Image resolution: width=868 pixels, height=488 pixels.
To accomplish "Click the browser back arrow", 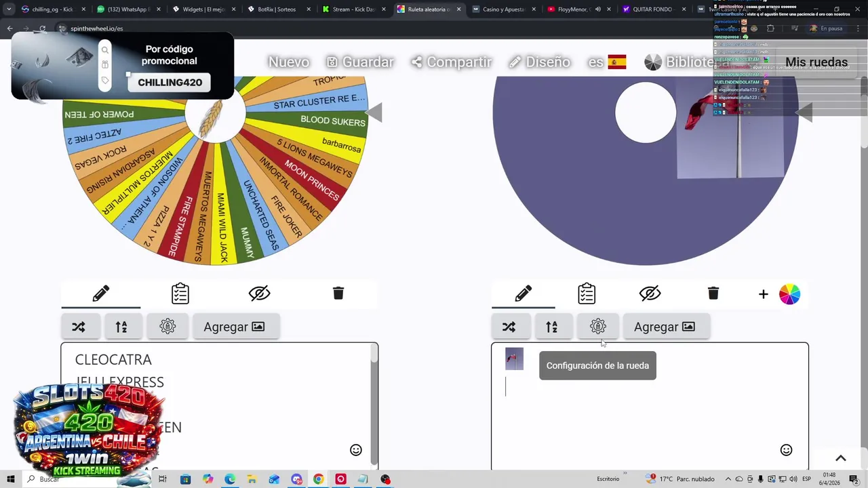I will coord(9,28).
